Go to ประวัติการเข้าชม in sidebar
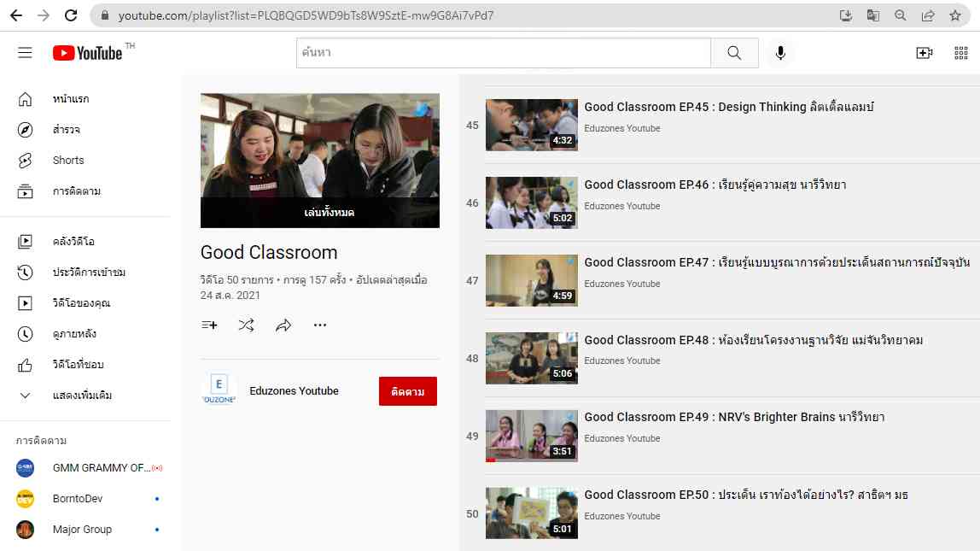 (x=89, y=273)
